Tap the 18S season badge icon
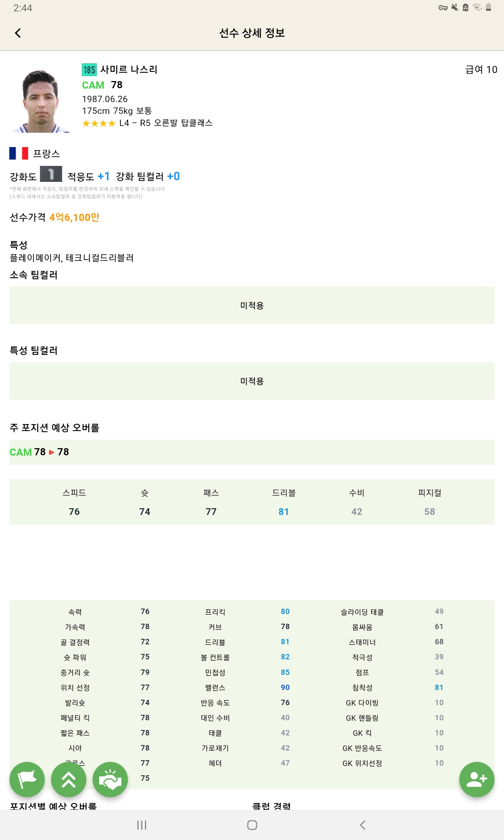This screenshot has height=840, width=504. [89, 70]
